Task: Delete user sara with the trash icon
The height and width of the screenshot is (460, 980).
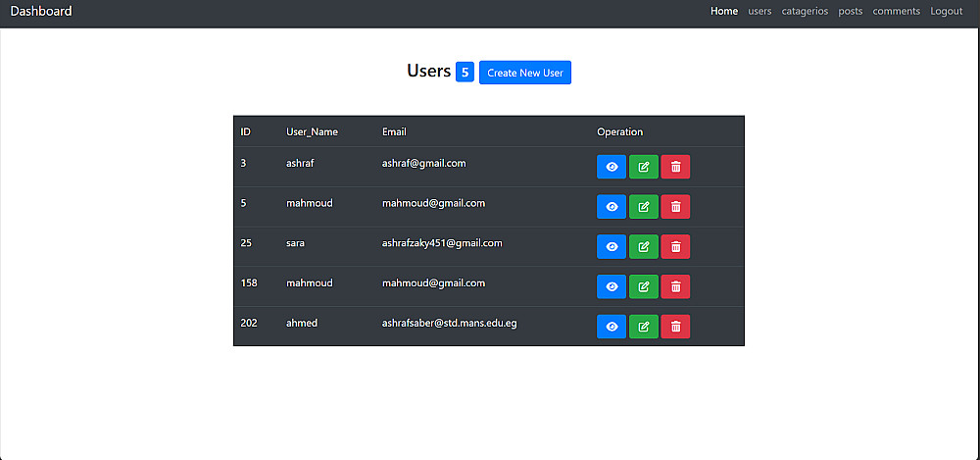Action: pyautogui.click(x=675, y=246)
